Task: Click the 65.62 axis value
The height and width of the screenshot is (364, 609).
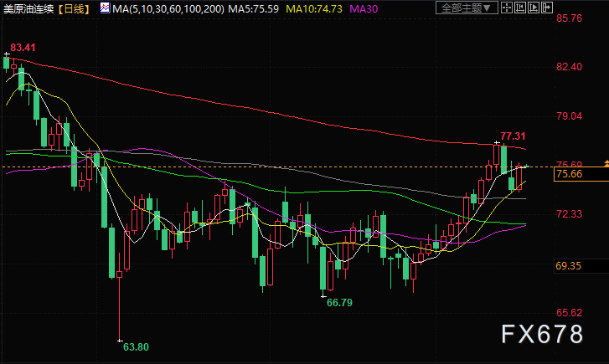Action: click(x=569, y=313)
